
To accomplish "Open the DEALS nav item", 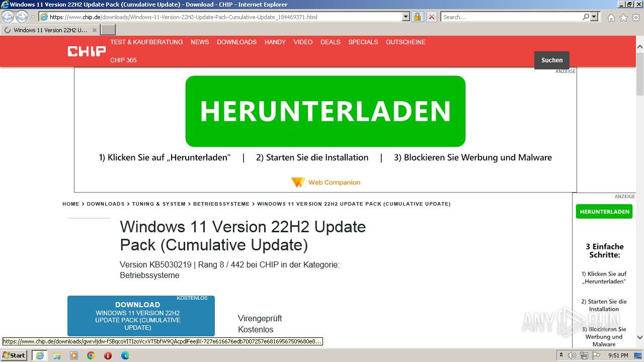I will tap(331, 42).
